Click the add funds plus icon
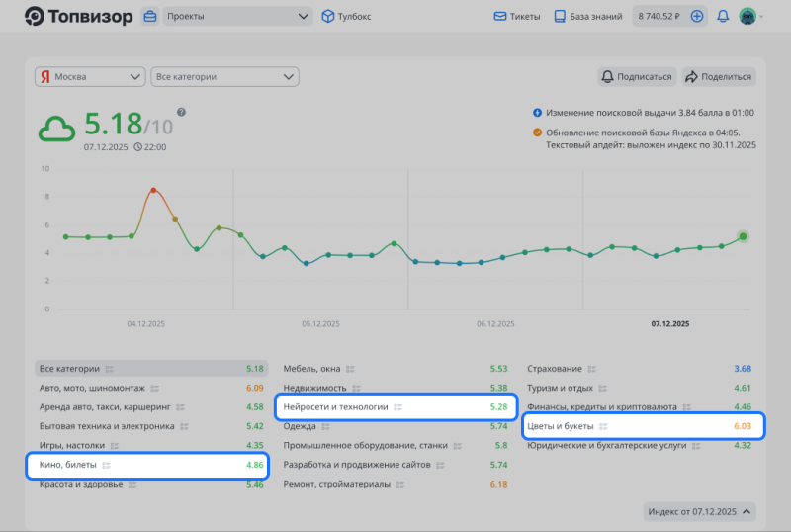 pyautogui.click(x=697, y=16)
